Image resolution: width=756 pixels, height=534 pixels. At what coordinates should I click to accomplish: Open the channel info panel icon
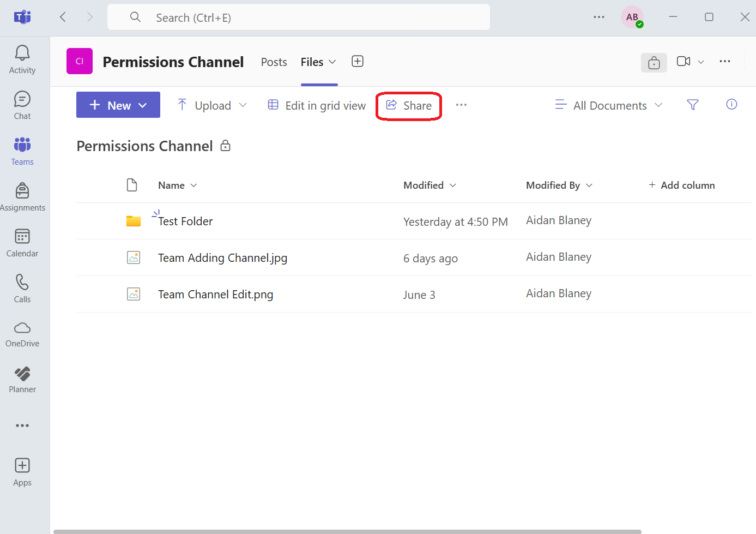(x=654, y=63)
